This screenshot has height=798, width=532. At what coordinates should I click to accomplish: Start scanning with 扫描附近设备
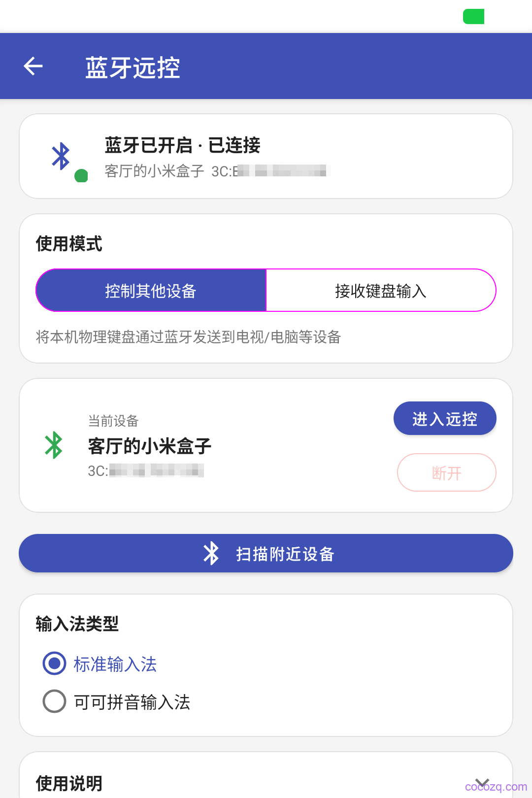tap(266, 553)
